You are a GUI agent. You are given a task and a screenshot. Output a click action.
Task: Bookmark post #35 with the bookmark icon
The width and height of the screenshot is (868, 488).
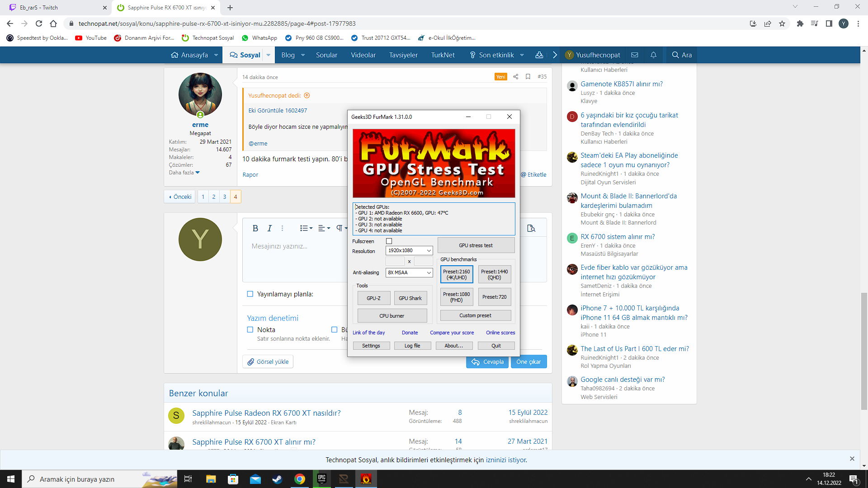(x=528, y=77)
